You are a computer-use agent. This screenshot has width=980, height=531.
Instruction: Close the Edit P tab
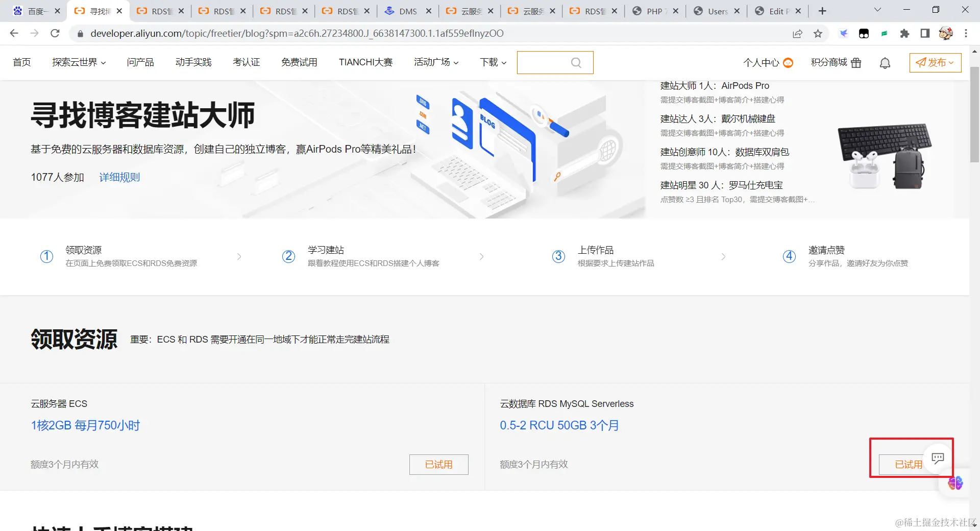click(x=798, y=11)
